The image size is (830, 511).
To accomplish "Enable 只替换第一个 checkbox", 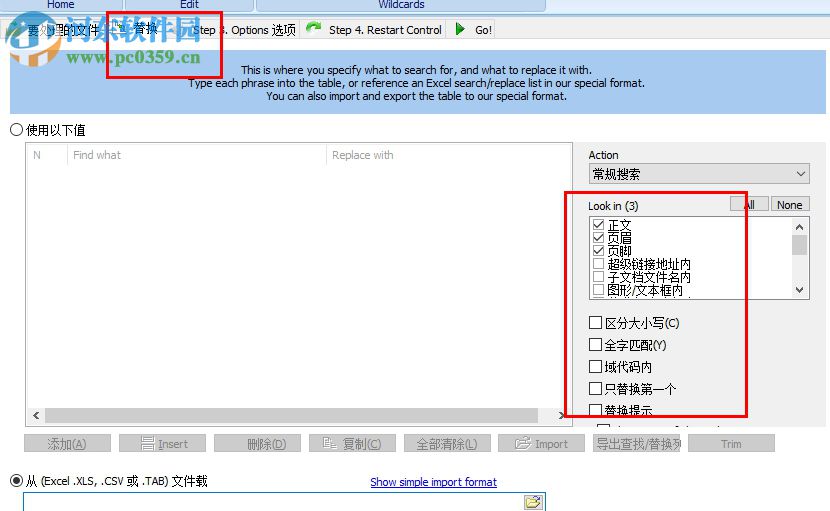I will (596, 389).
